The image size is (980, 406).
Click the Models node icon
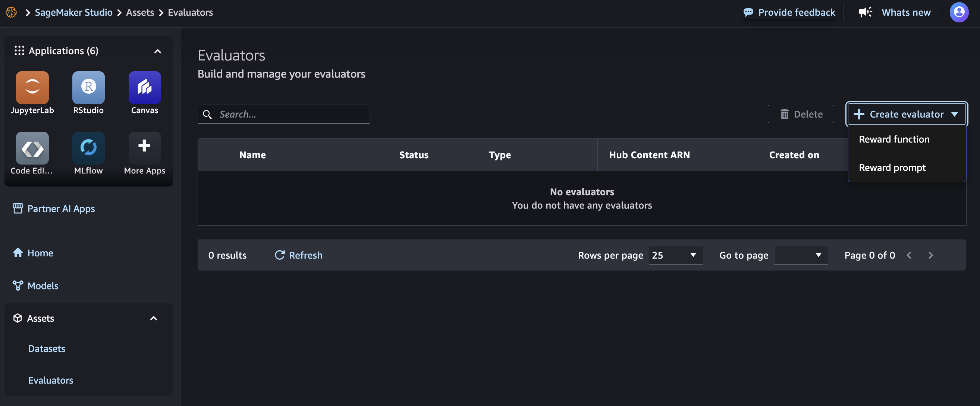tap(18, 285)
